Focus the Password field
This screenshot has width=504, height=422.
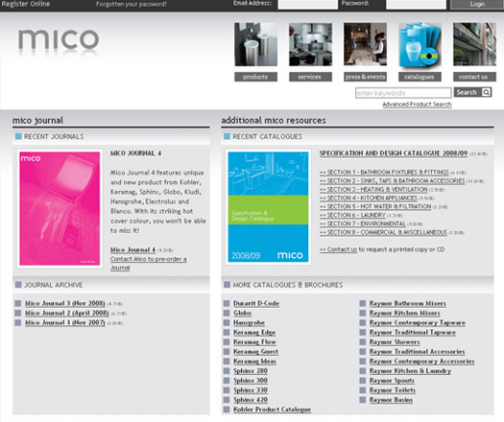416,4
